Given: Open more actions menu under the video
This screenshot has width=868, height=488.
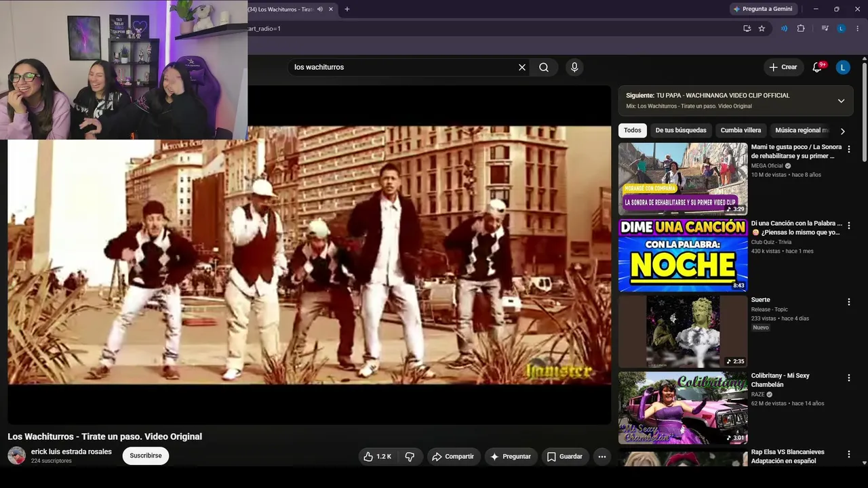Looking at the screenshot, I should [x=601, y=457].
